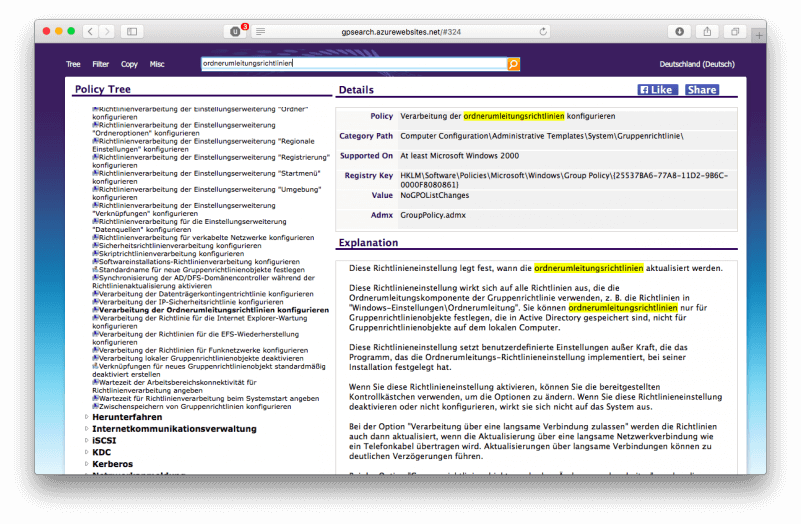Go forward with Safari forward arrow
The height and width of the screenshot is (524, 801).
(107, 32)
